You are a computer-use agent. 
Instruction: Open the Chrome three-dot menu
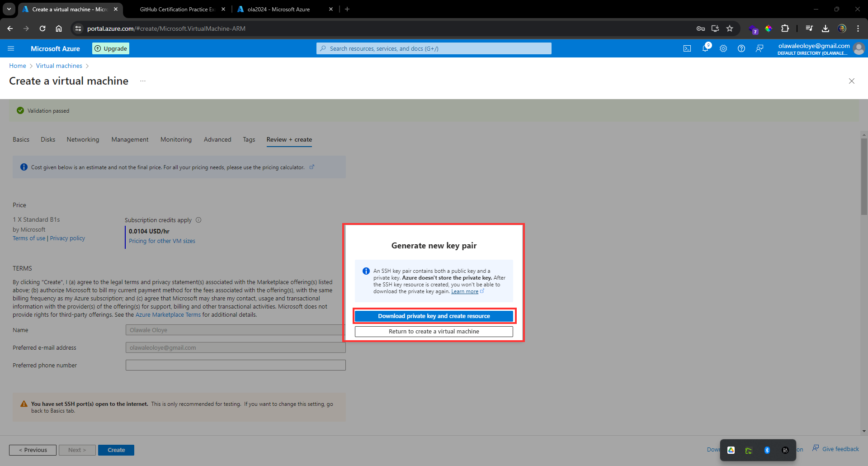click(858, 29)
